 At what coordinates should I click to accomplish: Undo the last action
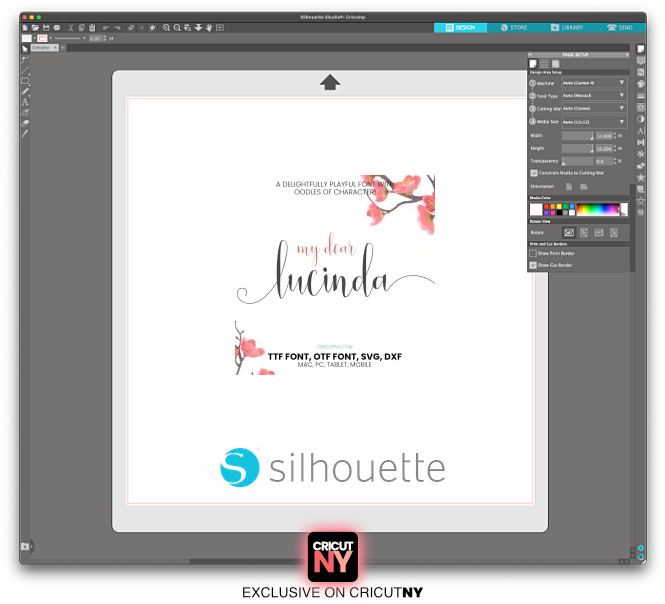(106, 28)
